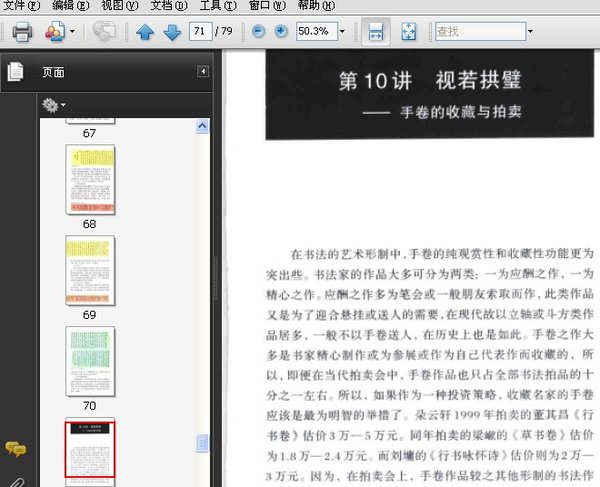This screenshot has height=487, width=600.
Task: Click the zoom in plus button
Action: [x=280, y=32]
